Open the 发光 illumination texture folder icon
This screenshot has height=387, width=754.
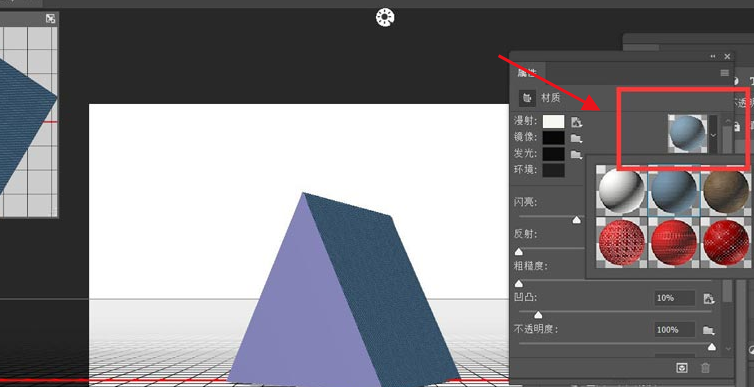(x=576, y=155)
